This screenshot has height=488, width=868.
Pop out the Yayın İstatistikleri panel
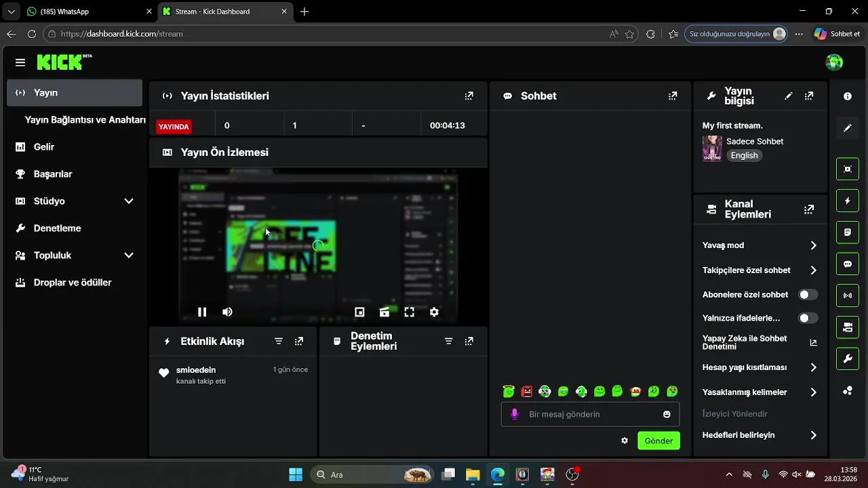pos(469,96)
